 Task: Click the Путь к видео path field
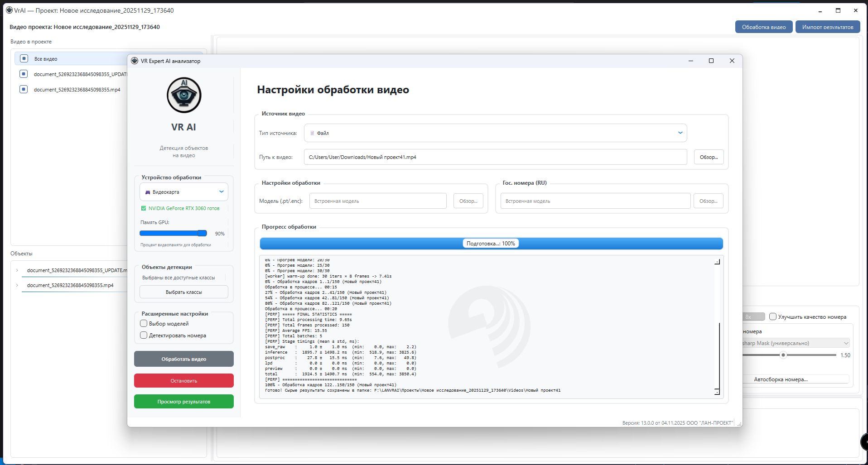coord(495,157)
